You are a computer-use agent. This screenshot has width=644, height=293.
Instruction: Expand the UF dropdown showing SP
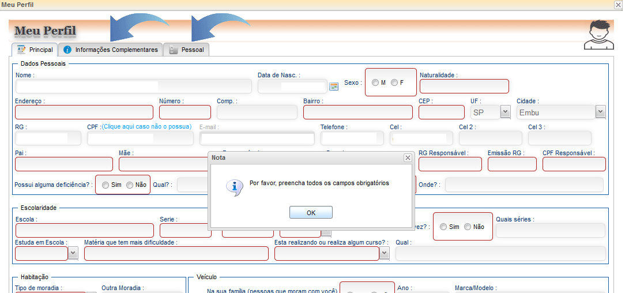pyautogui.click(x=505, y=112)
